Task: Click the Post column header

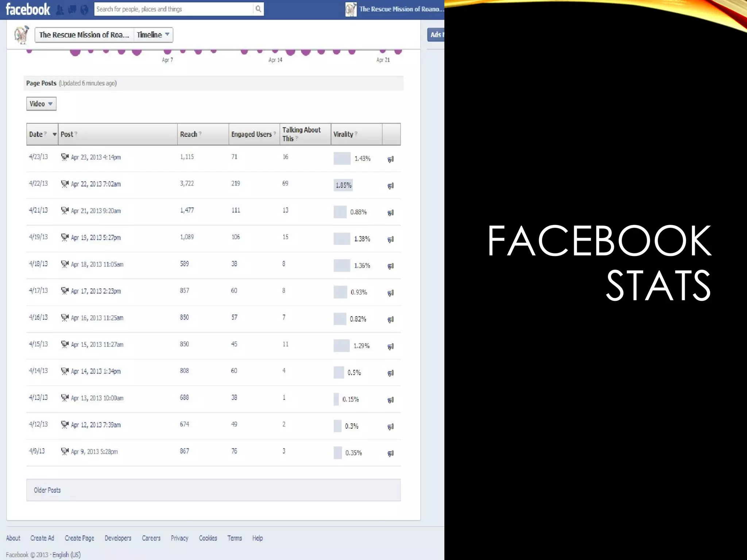Action: [117, 134]
